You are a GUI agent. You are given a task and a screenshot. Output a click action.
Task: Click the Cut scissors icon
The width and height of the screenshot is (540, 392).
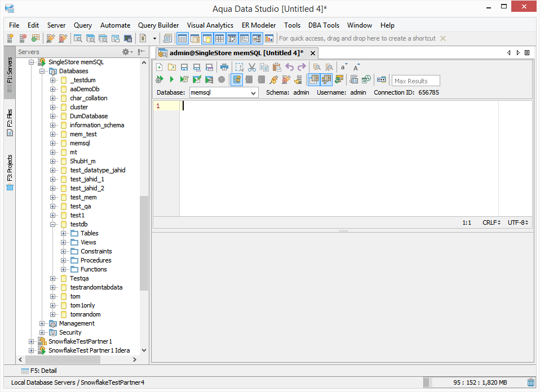[x=252, y=67]
